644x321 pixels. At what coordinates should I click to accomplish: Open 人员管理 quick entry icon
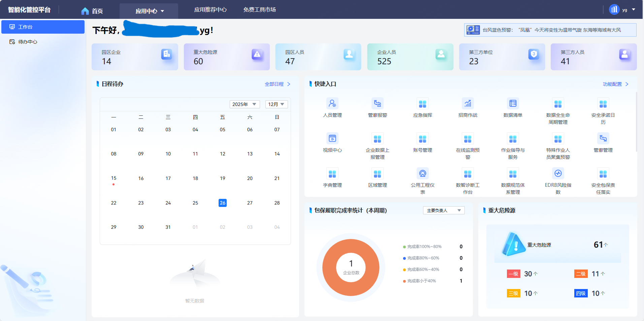pyautogui.click(x=332, y=103)
